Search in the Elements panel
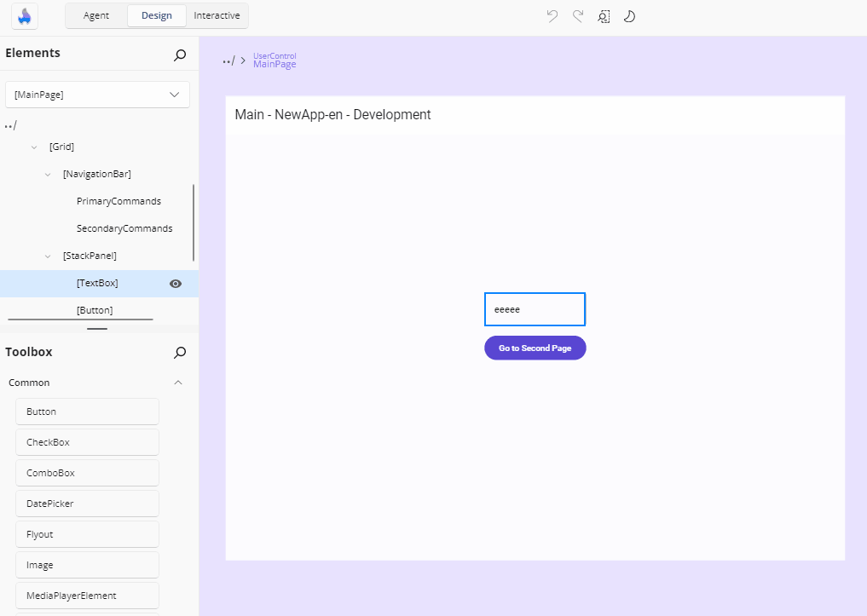867x616 pixels. (x=180, y=55)
